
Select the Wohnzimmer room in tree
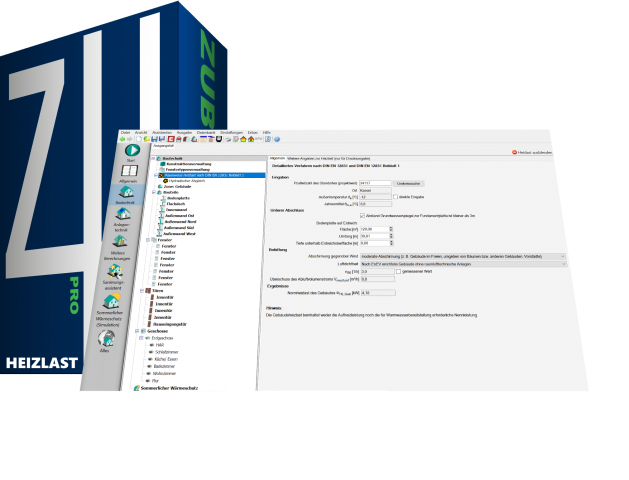164,374
